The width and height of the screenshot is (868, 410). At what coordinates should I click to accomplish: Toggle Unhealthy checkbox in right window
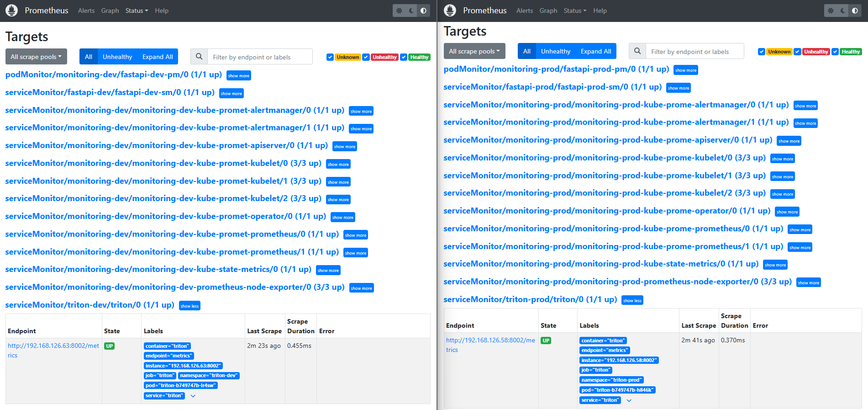pos(797,52)
